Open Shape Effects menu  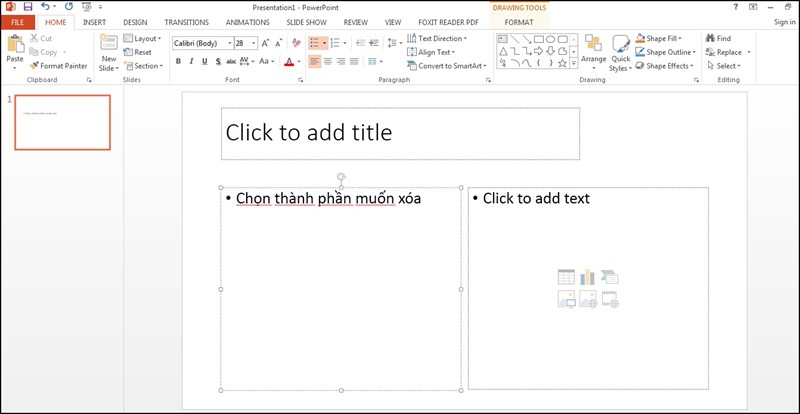click(x=665, y=66)
